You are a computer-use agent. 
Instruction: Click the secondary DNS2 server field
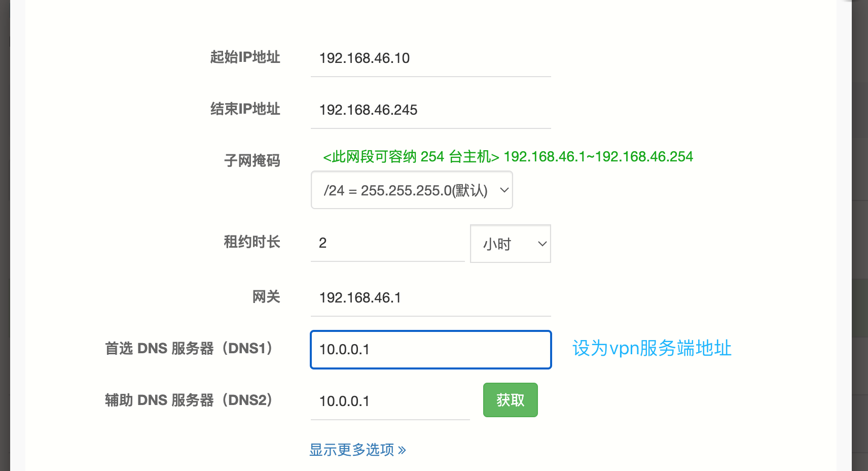pos(389,401)
